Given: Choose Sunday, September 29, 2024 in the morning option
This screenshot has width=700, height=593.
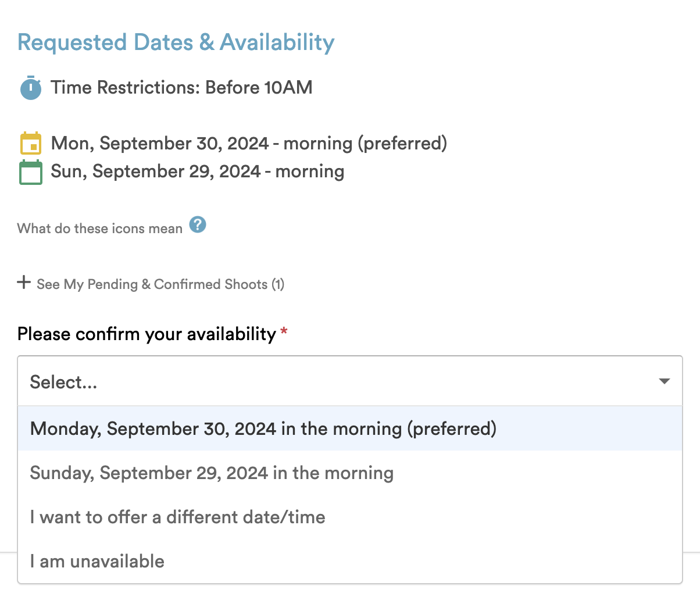Looking at the screenshot, I should click(x=350, y=473).
